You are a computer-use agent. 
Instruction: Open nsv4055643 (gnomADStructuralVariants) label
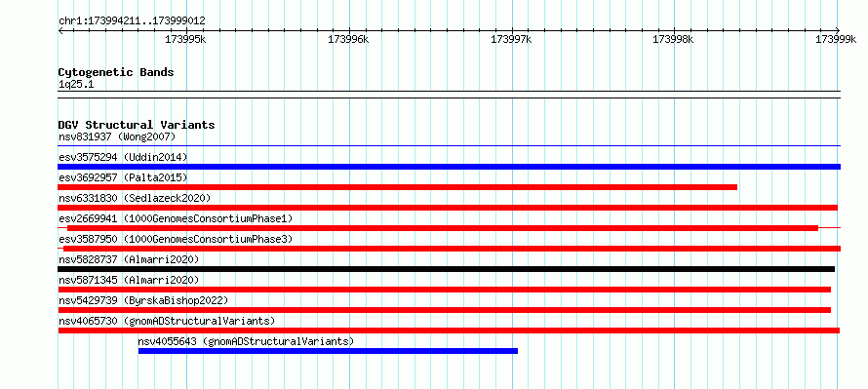click(246, 341)
